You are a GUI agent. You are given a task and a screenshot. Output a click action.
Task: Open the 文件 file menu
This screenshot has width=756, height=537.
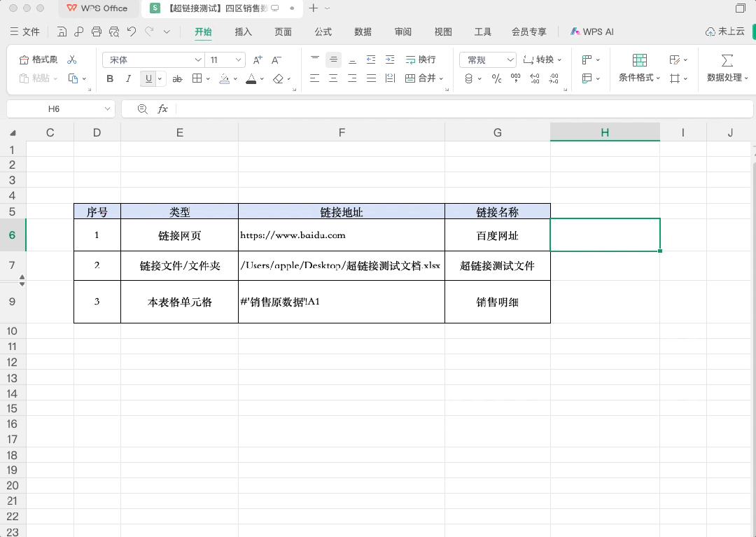[x=25, y=32]
